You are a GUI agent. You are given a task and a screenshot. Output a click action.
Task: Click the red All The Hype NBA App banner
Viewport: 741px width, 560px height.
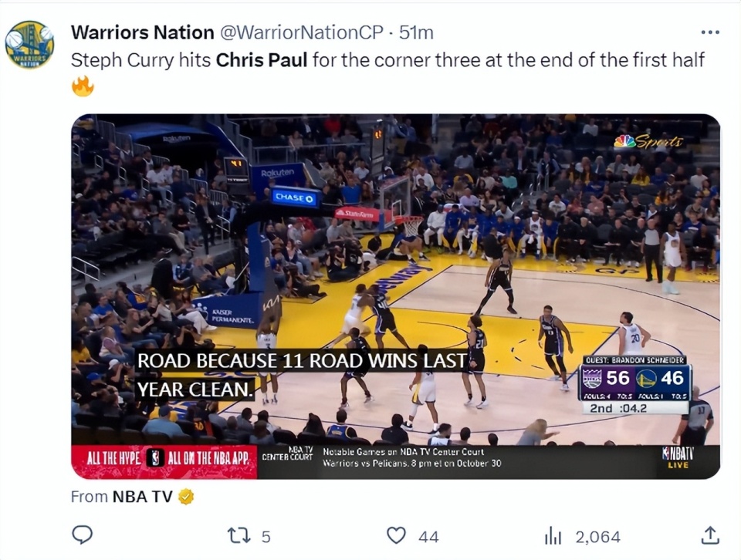pos(164,458)
